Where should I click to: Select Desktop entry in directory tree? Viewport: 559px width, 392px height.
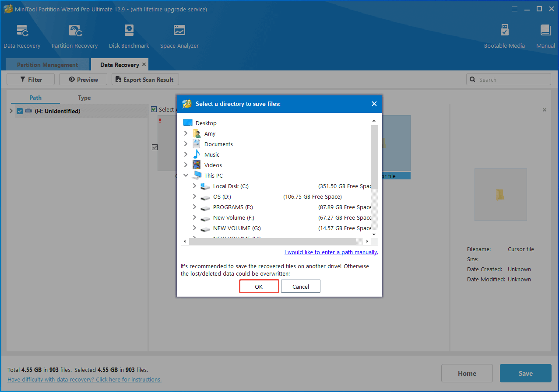[206, 123]
